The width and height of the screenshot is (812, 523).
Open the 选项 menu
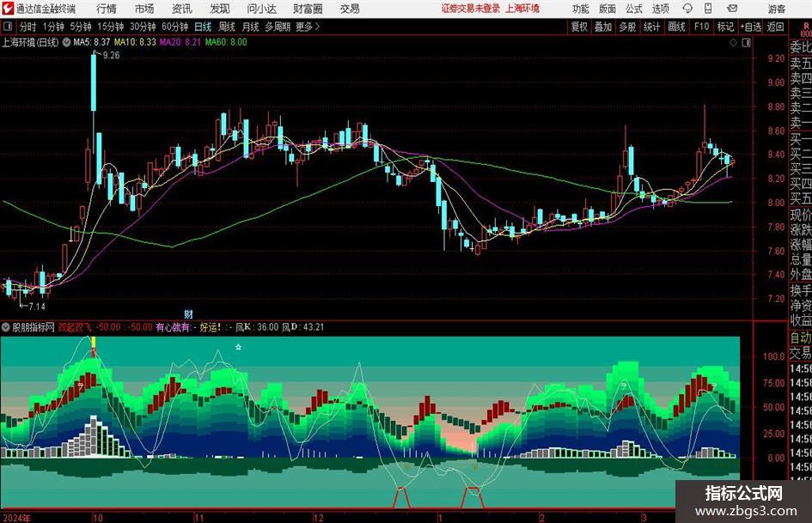coord(660,9)
